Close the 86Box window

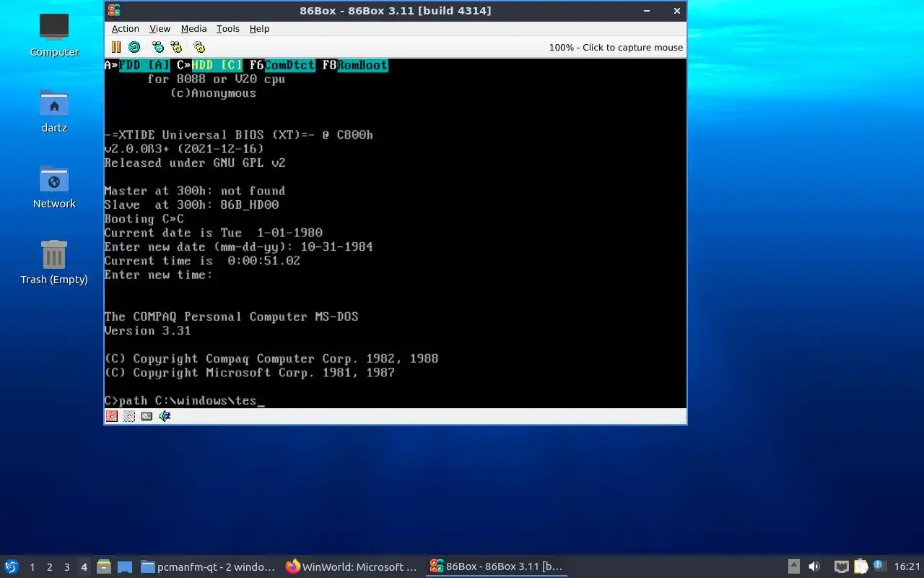(x=676, y=11)
